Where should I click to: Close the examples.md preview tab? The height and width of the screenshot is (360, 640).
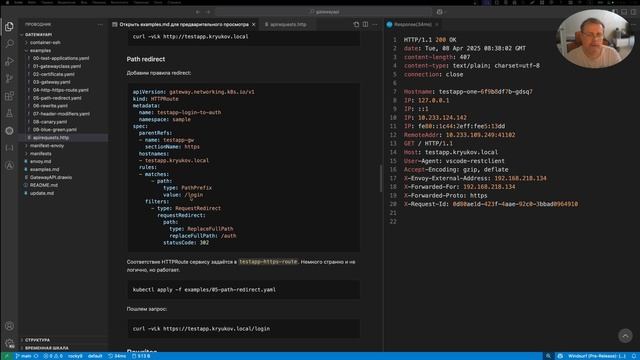click(x=253, y=24)
